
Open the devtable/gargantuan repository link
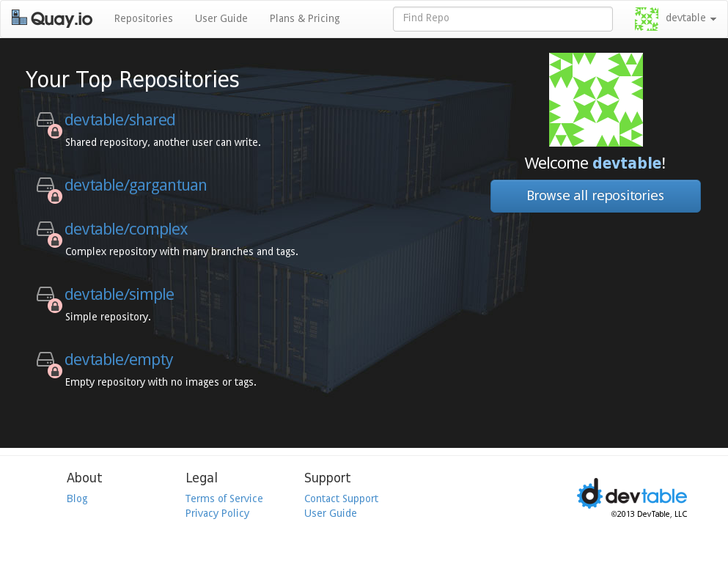pos(136,185)
